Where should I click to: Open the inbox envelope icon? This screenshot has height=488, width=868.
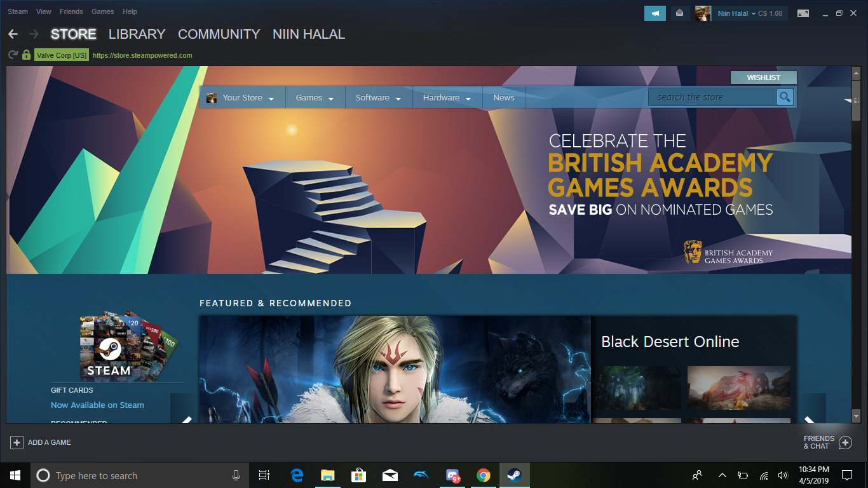click(x=679, y=13)
